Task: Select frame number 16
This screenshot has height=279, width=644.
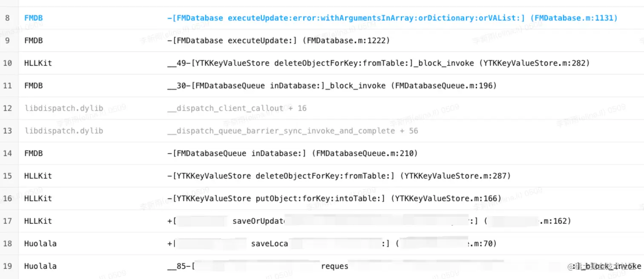Action: tap(7, 198)
